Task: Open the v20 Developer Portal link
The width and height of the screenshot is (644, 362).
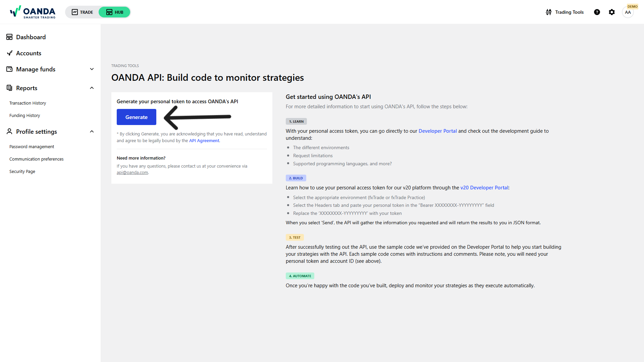Action: point(484,188)
